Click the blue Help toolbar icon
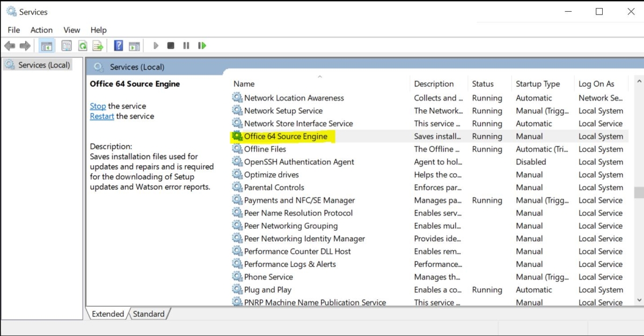644x336 pixels. [x=119, y=46]
